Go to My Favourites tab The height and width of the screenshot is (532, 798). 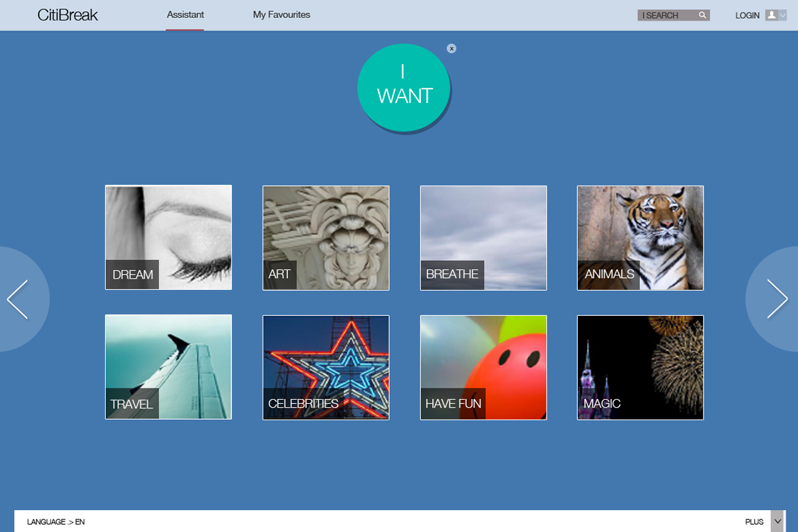point(281,15)
